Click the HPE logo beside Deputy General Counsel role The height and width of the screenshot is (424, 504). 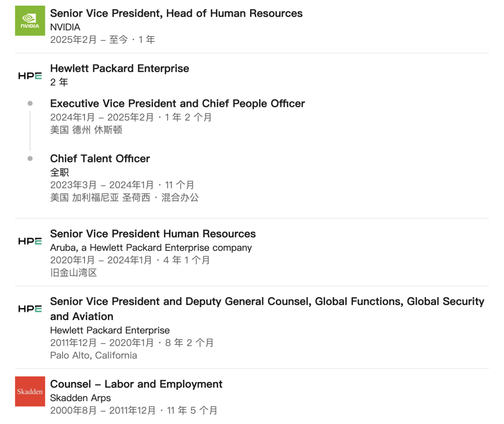30,309
